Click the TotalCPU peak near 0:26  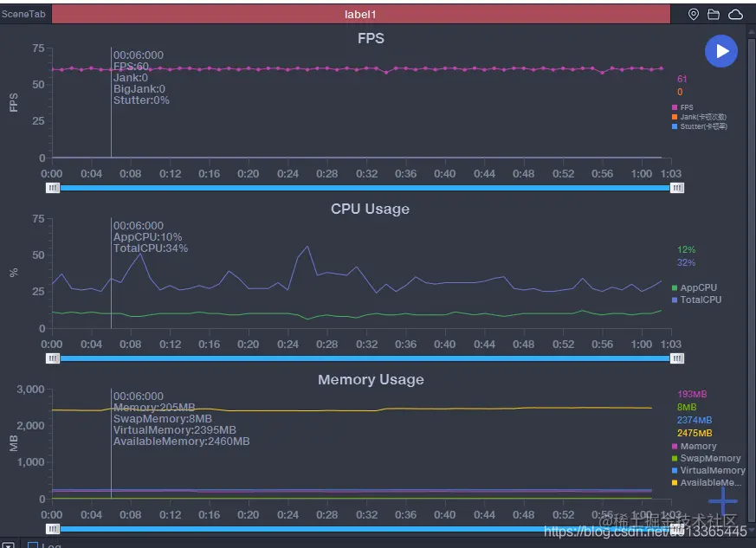[307, 246]
